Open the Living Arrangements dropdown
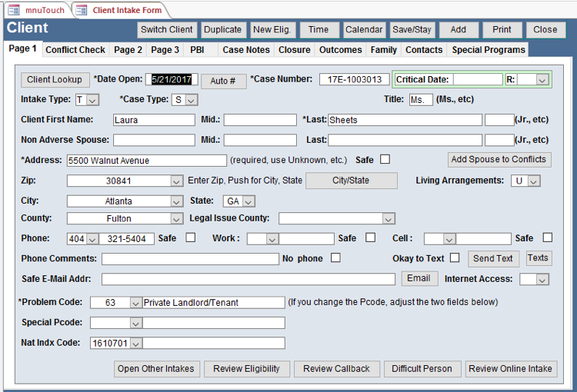 point(533,181)
